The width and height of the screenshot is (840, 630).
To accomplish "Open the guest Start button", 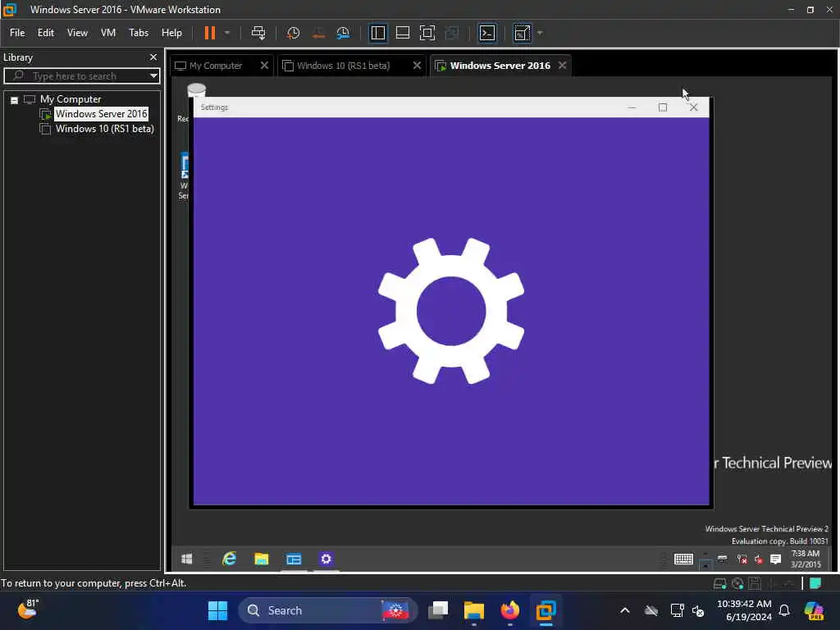I will [186, 559].
